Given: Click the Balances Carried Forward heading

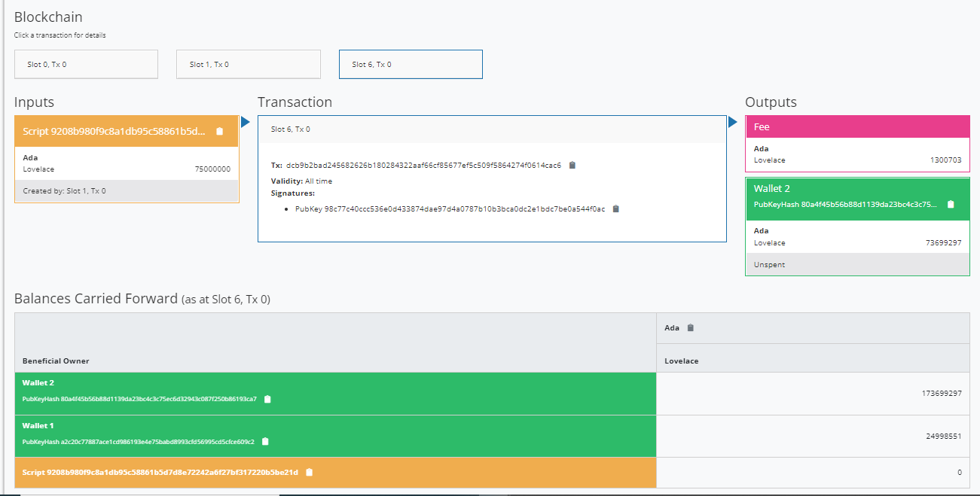Looking at the screenshot, I should pyautogui.click(x=142, y=299).
